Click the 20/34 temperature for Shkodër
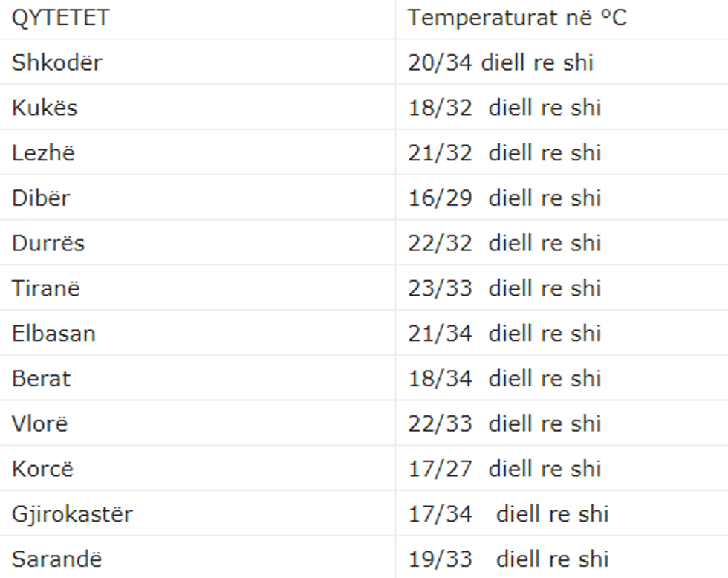 [440, 62]
